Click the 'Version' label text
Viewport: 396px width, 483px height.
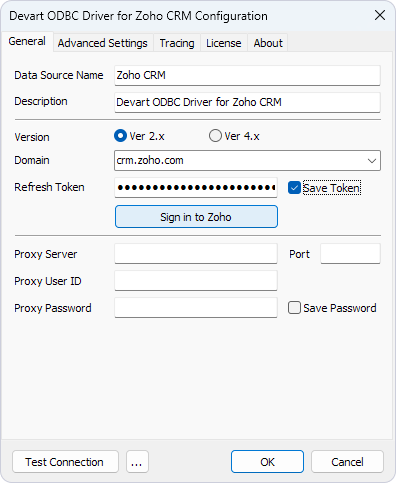point(32,137)
